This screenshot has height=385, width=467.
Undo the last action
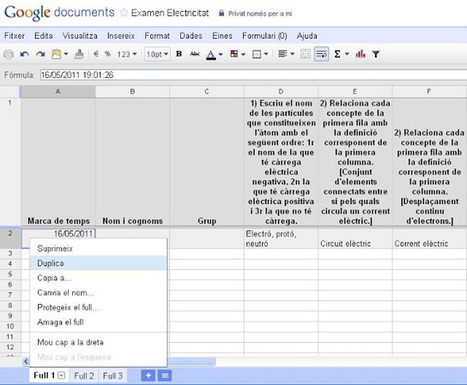(24, 54)
